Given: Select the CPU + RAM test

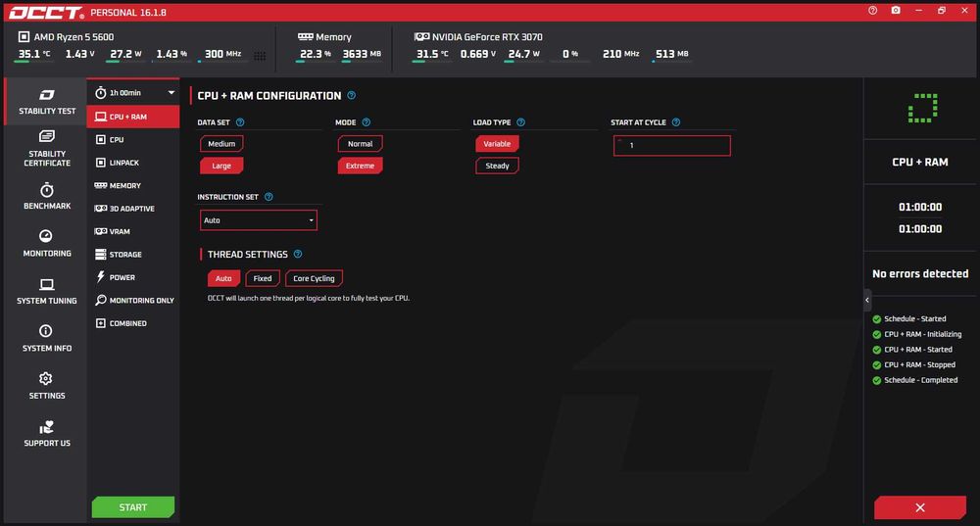Looking at the screenshot, I should click(133, 117).
